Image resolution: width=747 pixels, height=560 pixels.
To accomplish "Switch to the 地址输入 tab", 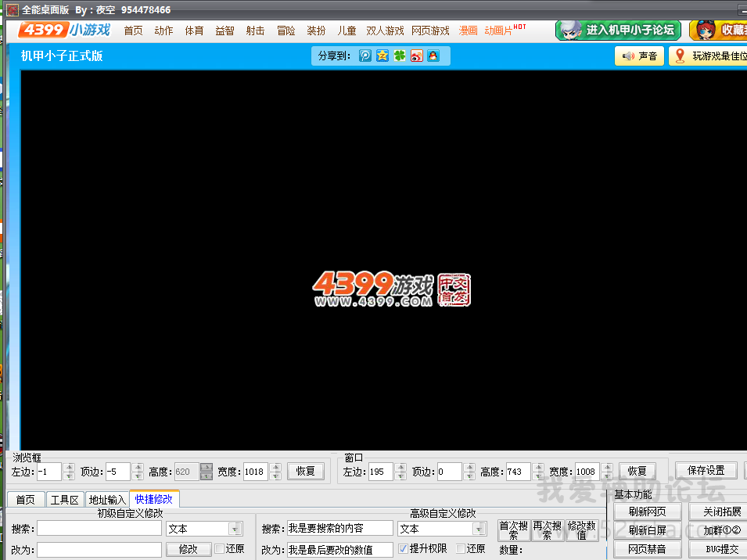I will [x=107, y=500].
